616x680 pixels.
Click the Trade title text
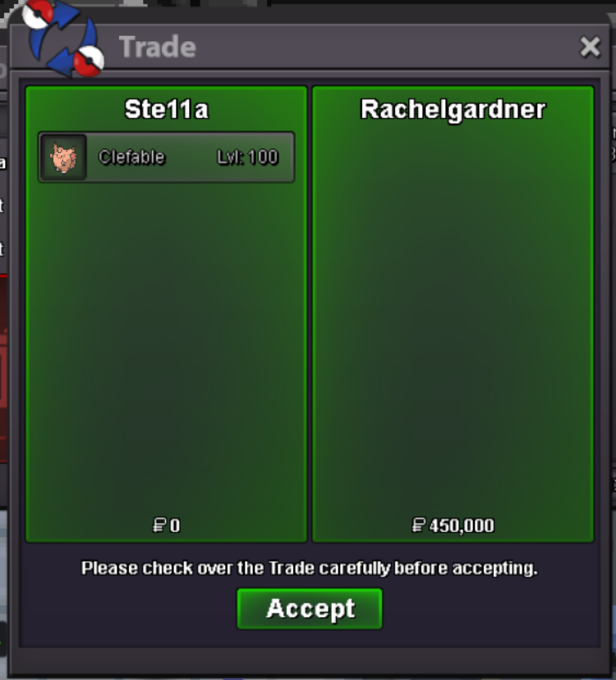click(x=158, y=47)
